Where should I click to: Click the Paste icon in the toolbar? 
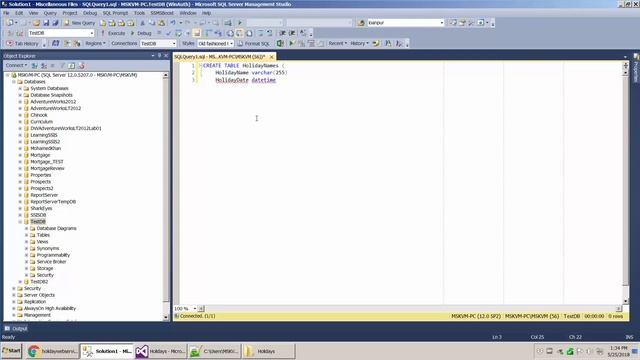pyautogui.click(x=161, y=23)
